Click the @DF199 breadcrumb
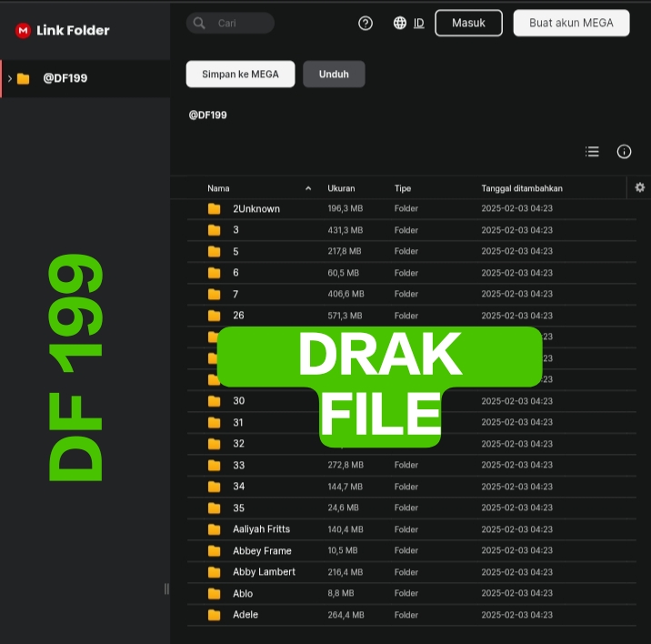651x644 pixels. point(207,116)
